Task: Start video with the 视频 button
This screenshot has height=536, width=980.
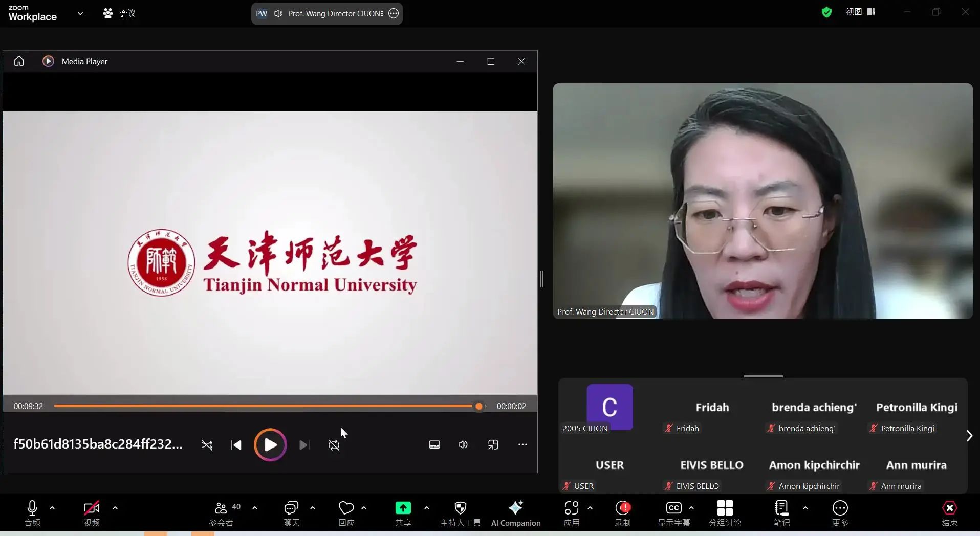Action: (92, 513)
